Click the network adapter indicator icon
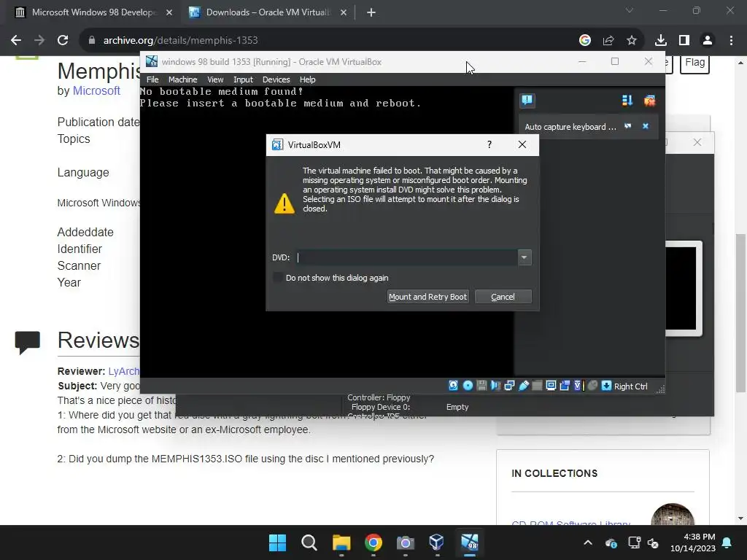The width and height of the screenshot is (747, 560). (509, 386)
